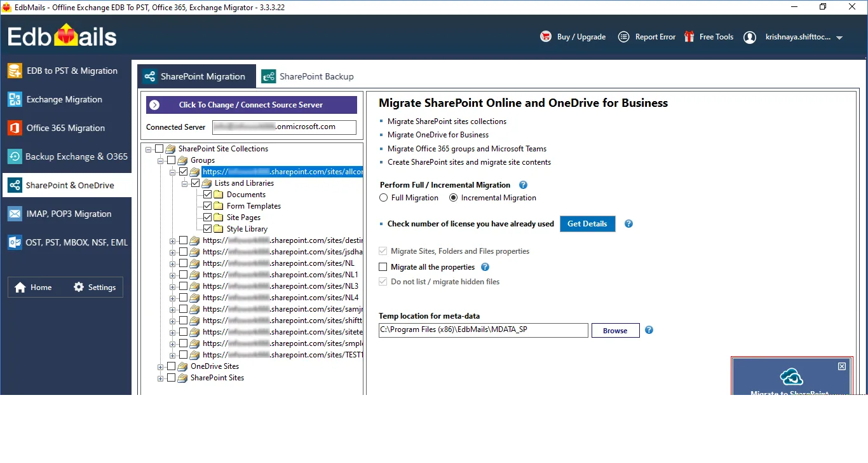Click the Style Library folder icon
This screenshot has width=868, height=463.
pyautogui.click(x=219, y=229)
